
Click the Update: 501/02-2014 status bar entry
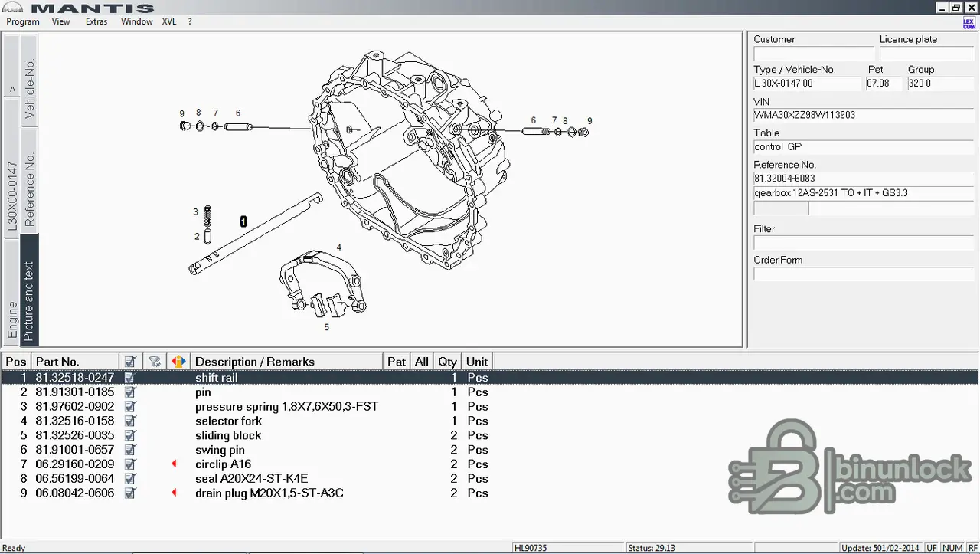tap(881, 548)
